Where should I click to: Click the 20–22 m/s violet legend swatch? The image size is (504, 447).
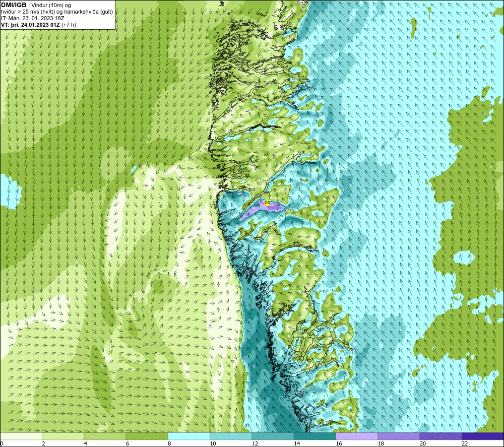[440, 436]
